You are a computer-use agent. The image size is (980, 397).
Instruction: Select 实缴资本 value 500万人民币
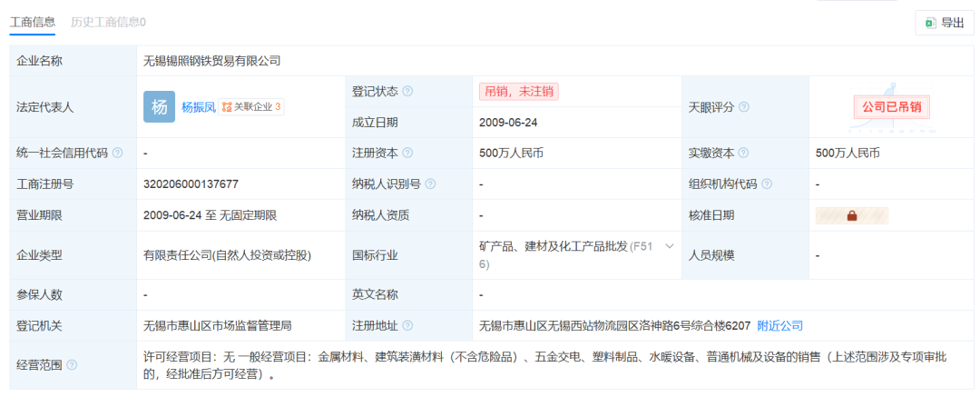pyautogui.click(x=848, y=153)
